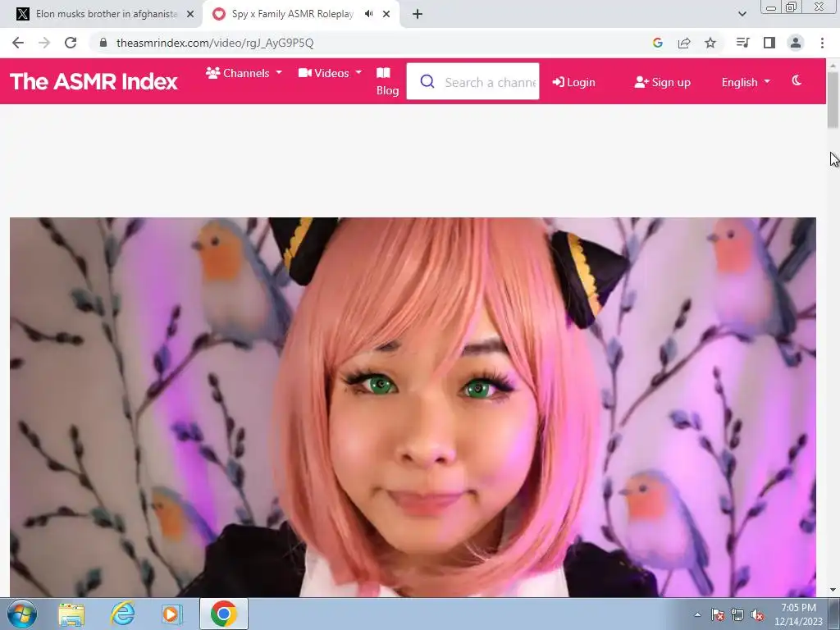Screen dimensions: 840x630
Task: Open a new browser tab
Action: (418, 14)
